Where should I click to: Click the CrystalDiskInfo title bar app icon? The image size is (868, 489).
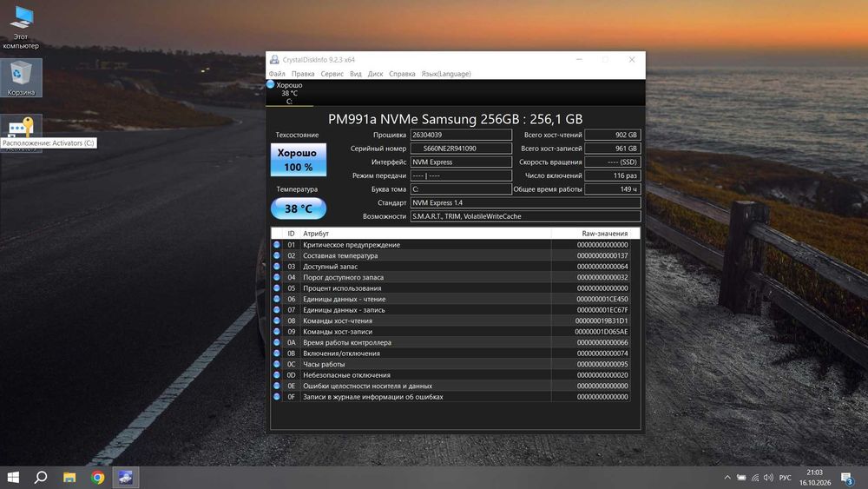274,60
